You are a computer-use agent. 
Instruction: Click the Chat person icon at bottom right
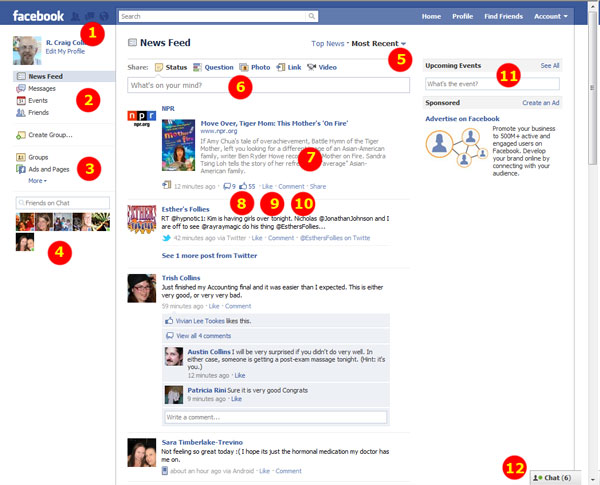coord(538,478)
